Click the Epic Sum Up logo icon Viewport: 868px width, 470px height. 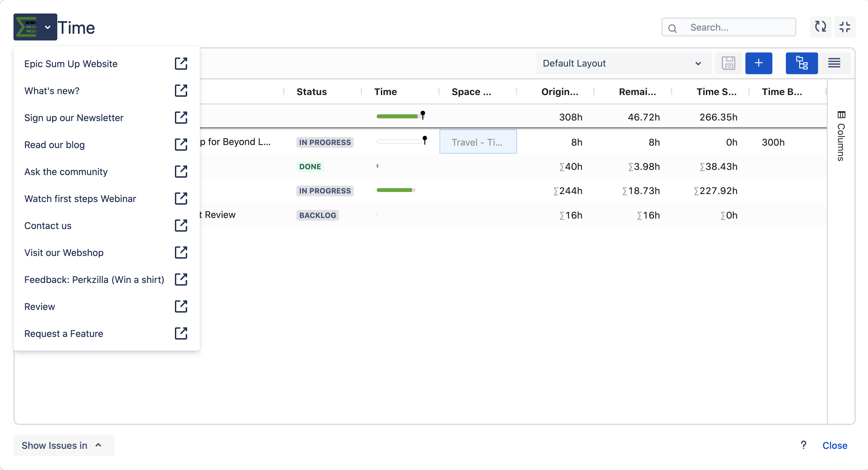click(27, 27)
